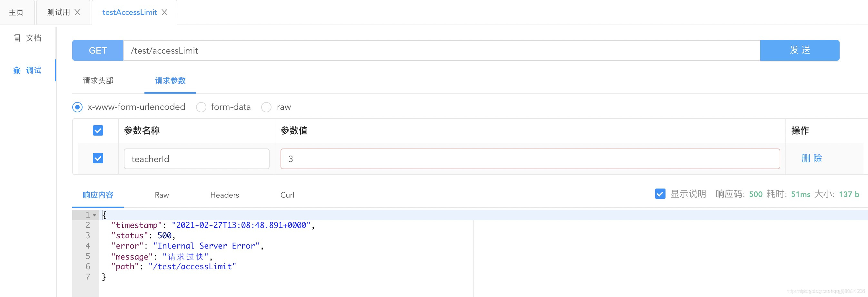Close the 测试用 tab
Screen dimensions: 868x297
point(77,13)
